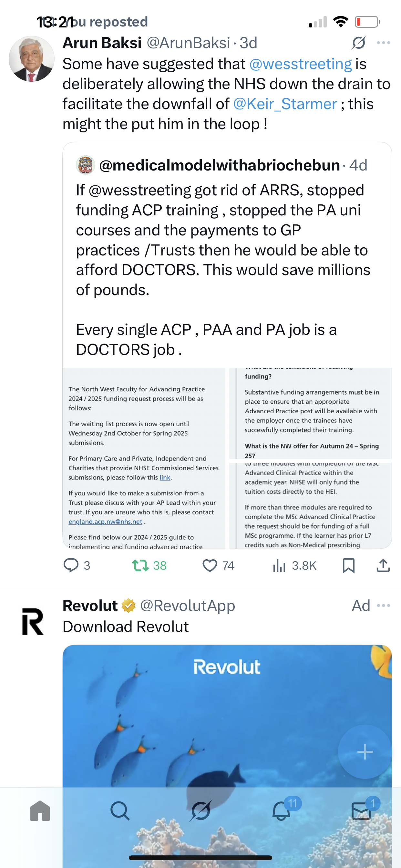The image size is (401, 868).
Task: Reply to Arun Baksi's post
Action: (71, 565)
